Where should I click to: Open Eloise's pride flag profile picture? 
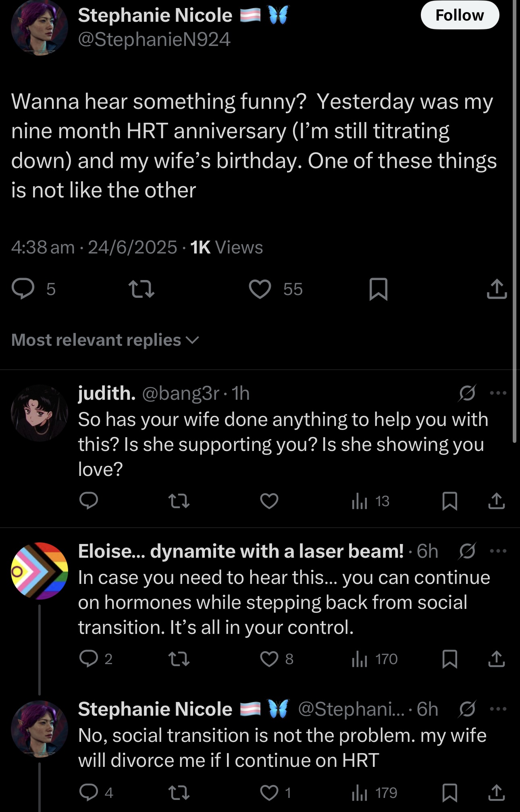coord(40,571)
